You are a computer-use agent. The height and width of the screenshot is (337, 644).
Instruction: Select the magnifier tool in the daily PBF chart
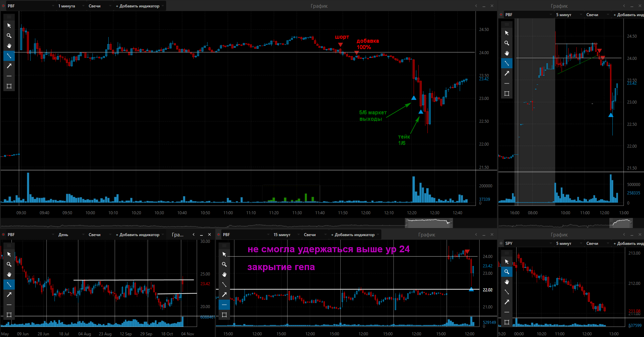(9, 264)
